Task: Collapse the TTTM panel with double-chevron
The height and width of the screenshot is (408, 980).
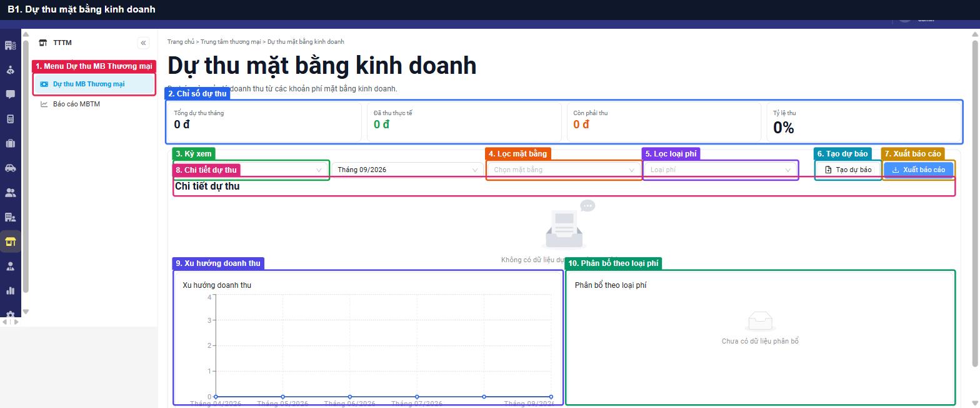Action: coord(143,43)
